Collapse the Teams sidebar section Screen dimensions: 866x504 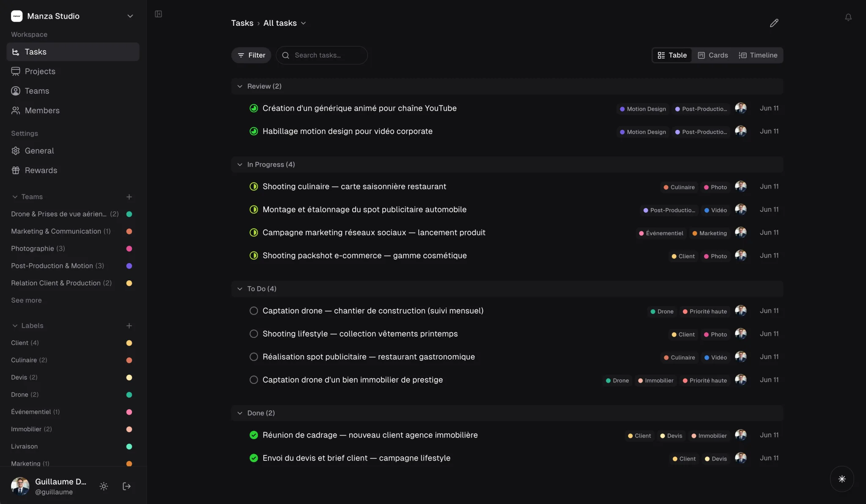(15, 197)
